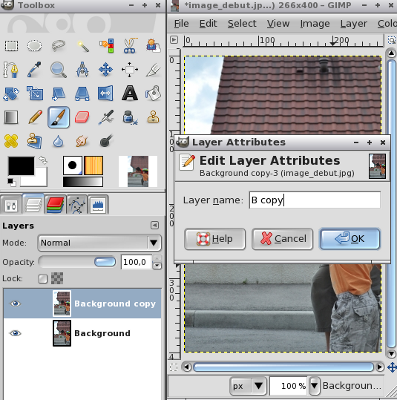Open the Select menu
The image size is (397, 400).
pyautogui.click(x=242, y=24)
